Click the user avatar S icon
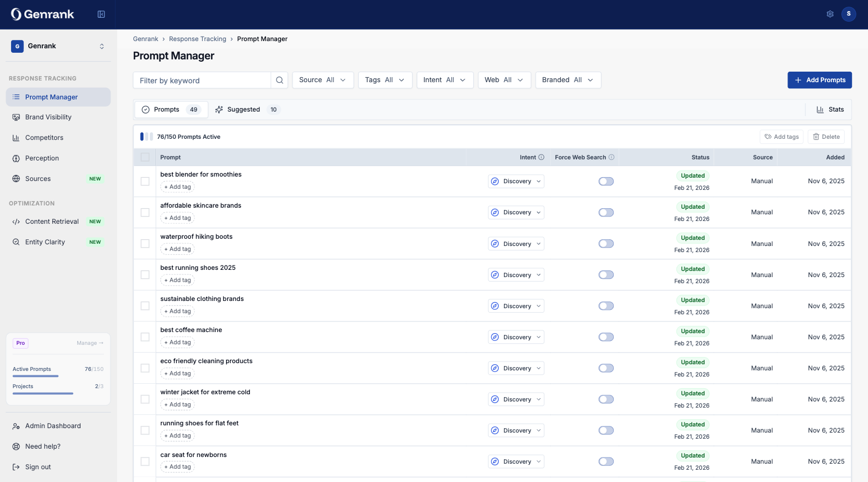The image size is (868, 482). click(x=848, y=14)
